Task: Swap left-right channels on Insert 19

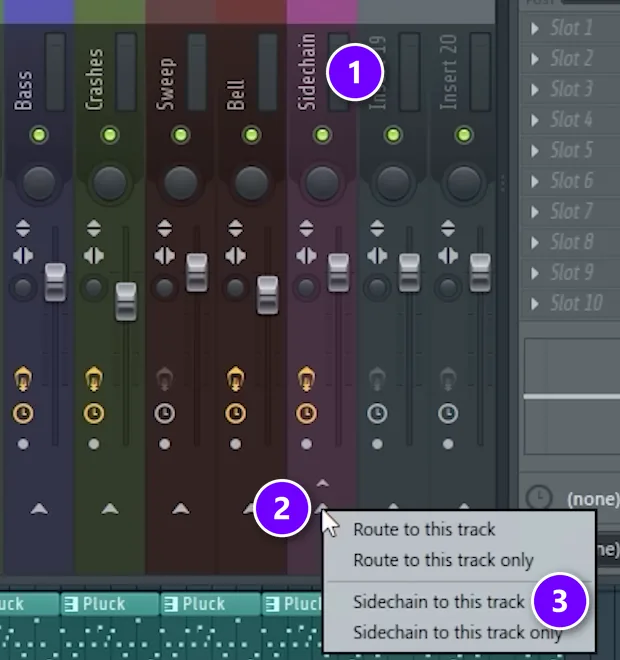Action: click(x=377, y=255)
